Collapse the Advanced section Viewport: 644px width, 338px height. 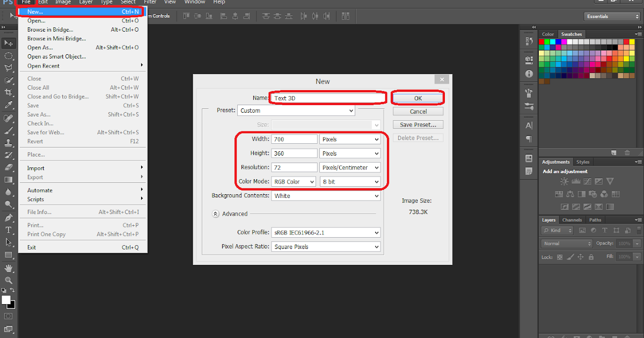click(x=216, y=214)
